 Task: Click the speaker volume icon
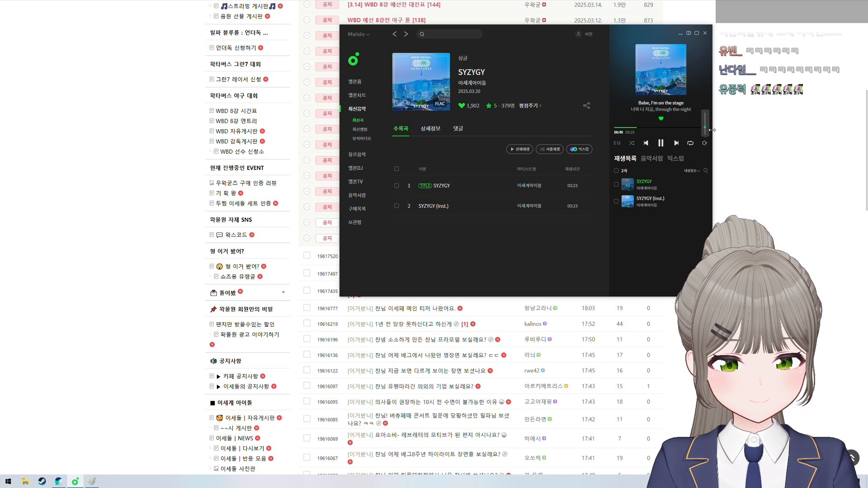704,143
